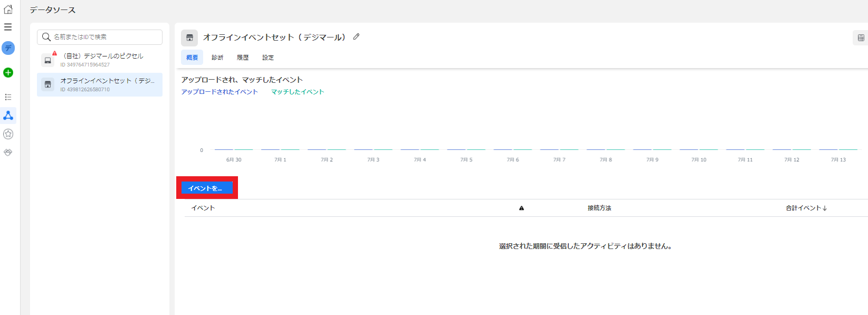Viewport: 868px width, 315px height.
Task: Click the red warning triangle on pixel
Action: tap(54, 53)
